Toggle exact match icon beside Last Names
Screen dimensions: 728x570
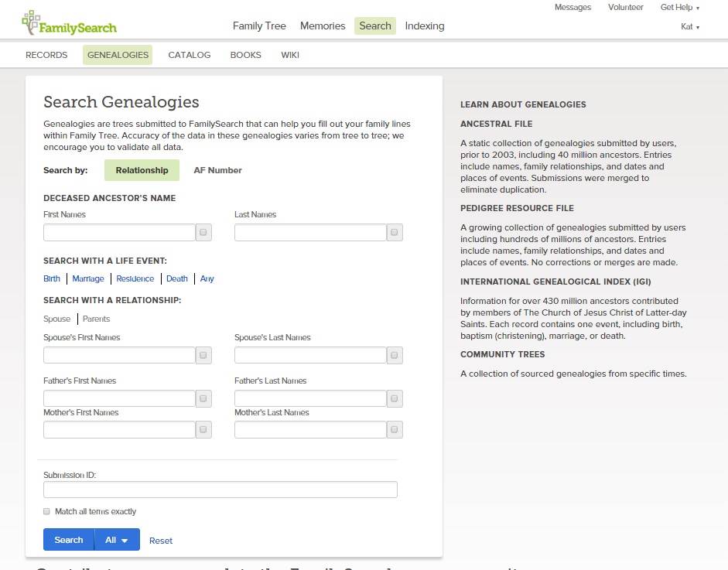click(395, 232)
